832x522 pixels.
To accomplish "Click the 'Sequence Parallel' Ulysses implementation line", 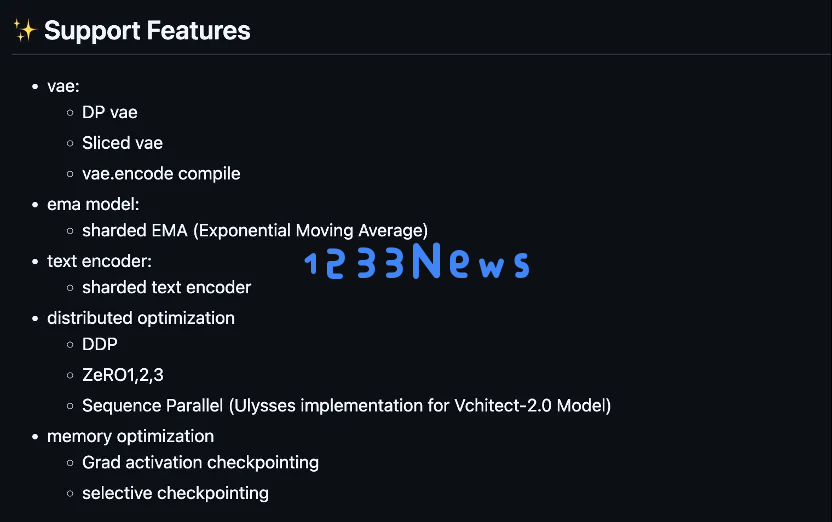I will 346,406.
